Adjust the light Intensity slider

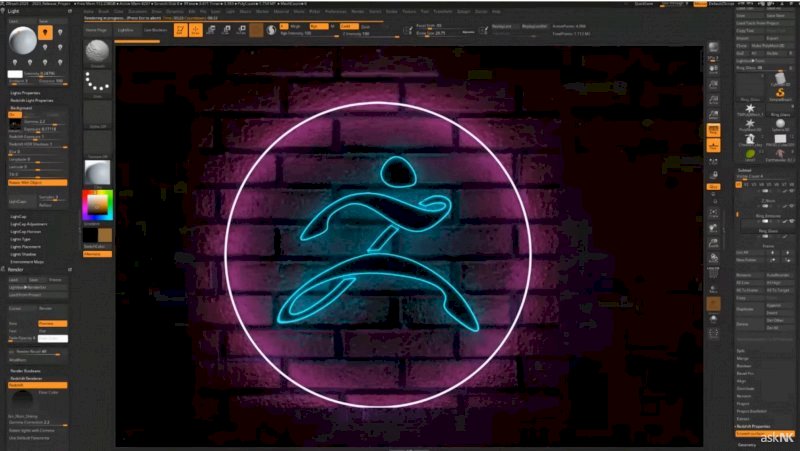click(45, 74)
